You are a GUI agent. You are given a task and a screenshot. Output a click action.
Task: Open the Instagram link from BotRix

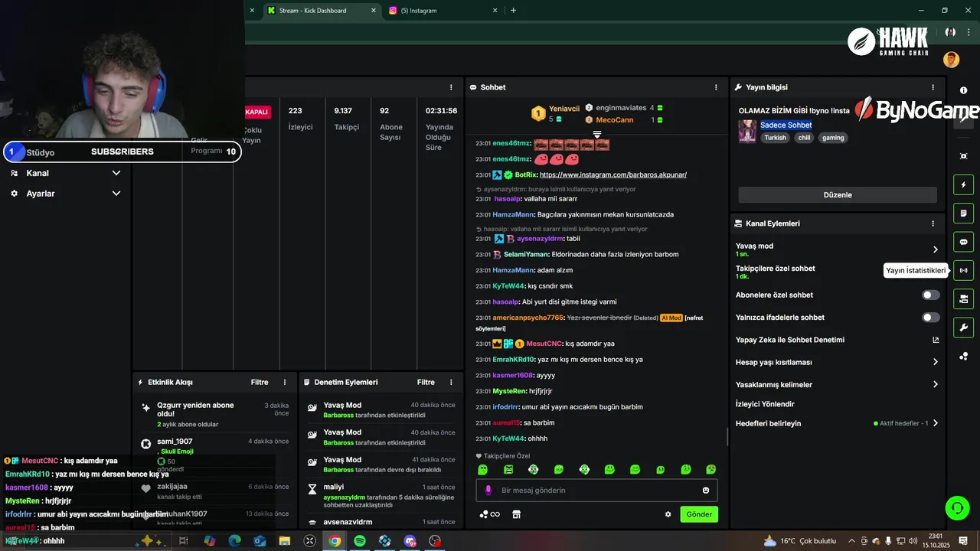613,174
